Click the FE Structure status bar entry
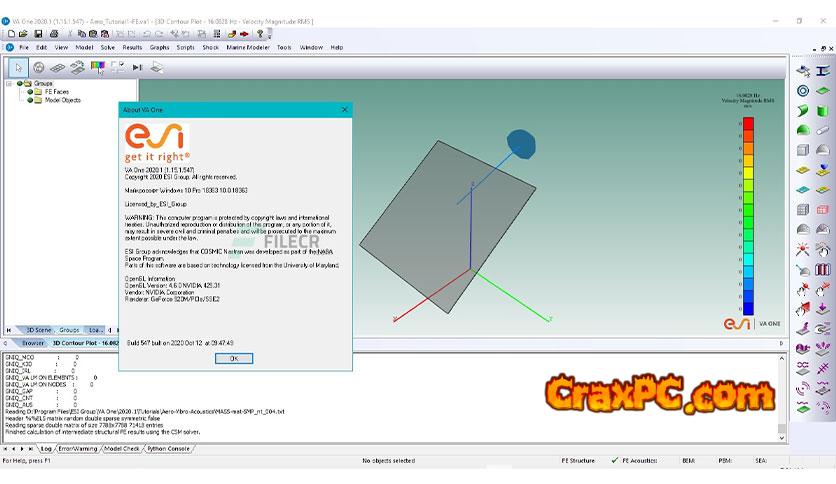836x484 pixels. (x=578, y=461)
